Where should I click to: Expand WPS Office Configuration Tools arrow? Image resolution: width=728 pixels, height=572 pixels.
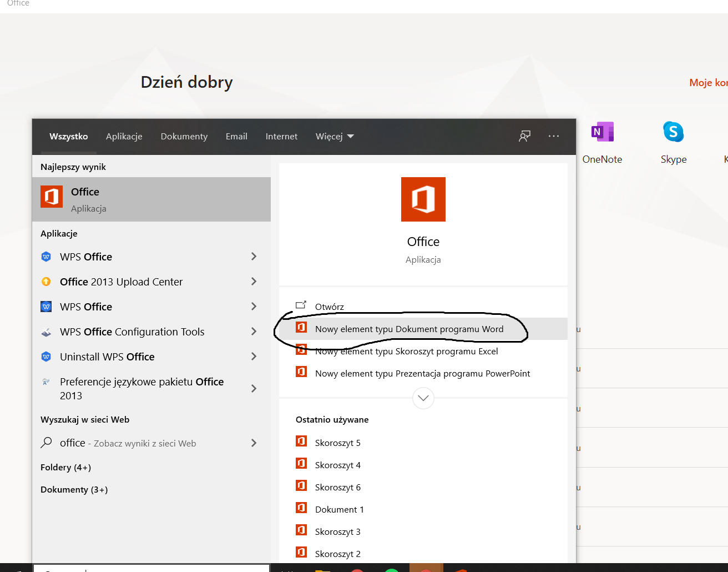(254, 332)
